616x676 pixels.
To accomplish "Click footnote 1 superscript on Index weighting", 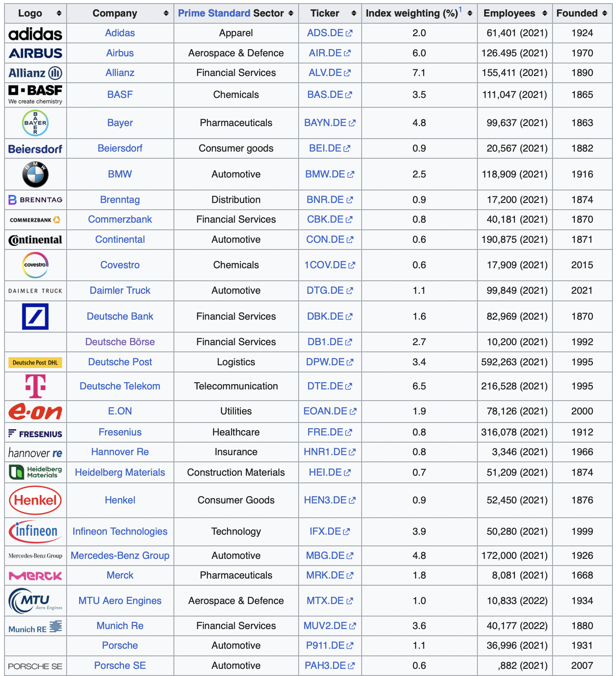I will 460,10.
